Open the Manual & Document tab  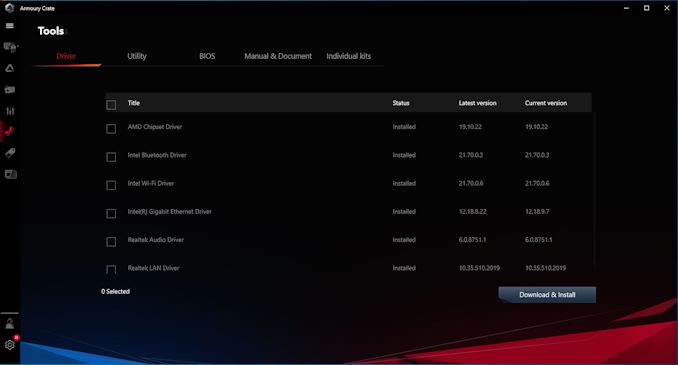(278, 56)
